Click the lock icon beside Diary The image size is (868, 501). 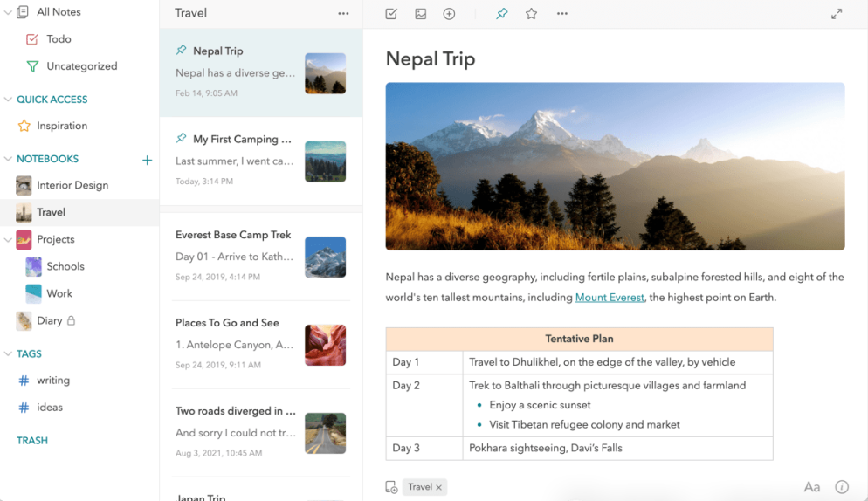pos(71,320)
